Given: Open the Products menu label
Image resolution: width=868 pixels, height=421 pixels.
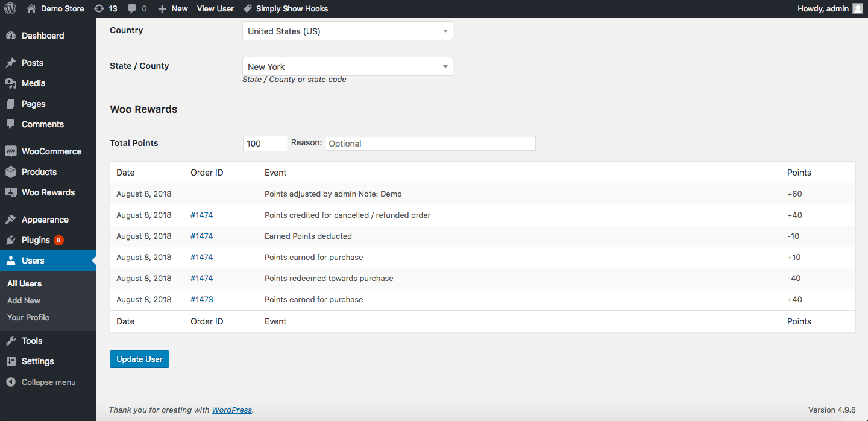Looking at the screenshot, I should [x=39, y=172].
